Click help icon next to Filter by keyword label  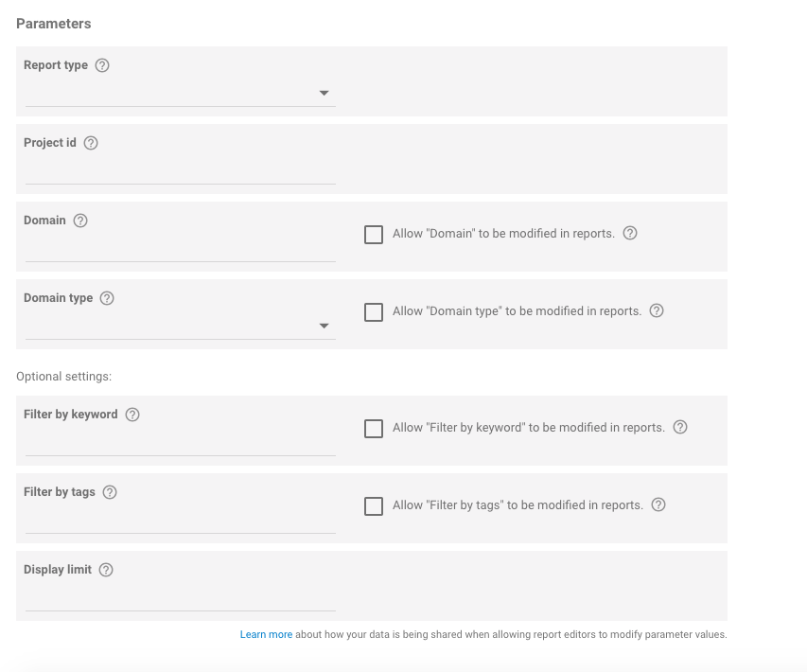pyautogui.click(x=132, y=415)
